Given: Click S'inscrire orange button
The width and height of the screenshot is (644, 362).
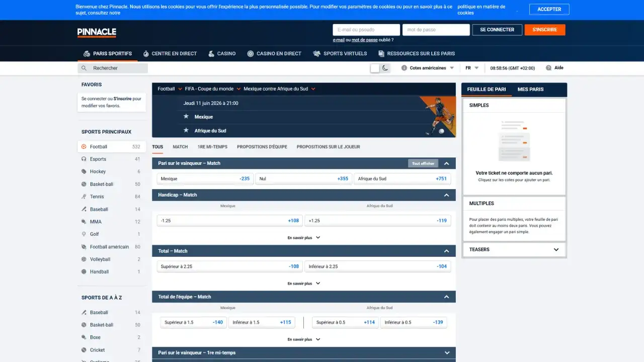Looking at the screenshot, I should pos(545,30).
